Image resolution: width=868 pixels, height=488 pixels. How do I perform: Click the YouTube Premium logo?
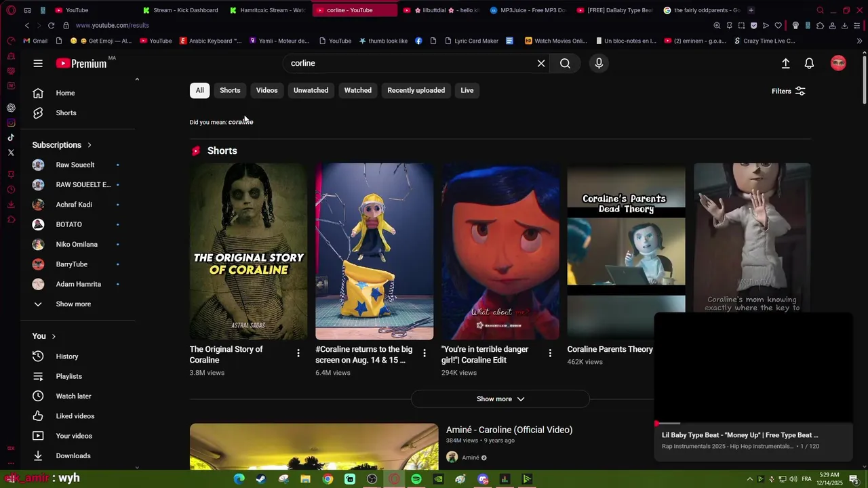(x=81, y=63)
